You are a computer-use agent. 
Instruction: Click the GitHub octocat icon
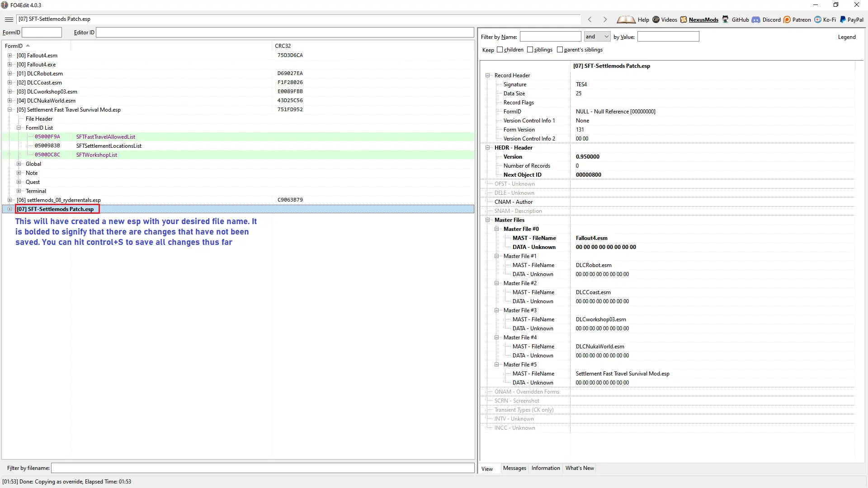pyautogui.click(x=726, y=19)
